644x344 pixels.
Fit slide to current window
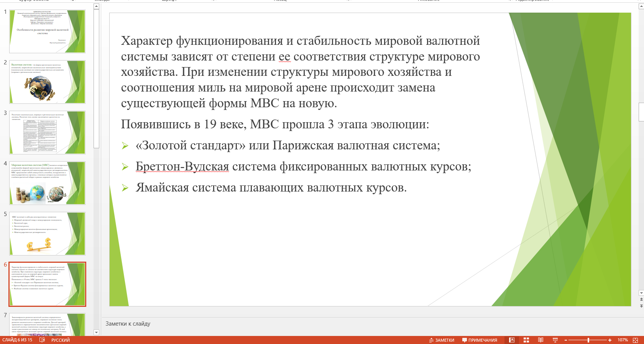click(635, 340)
